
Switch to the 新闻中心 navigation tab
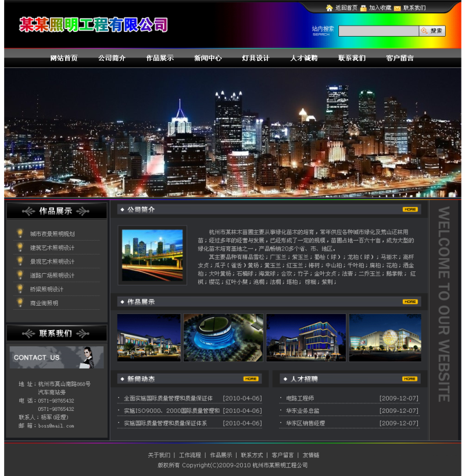point(208,58)
